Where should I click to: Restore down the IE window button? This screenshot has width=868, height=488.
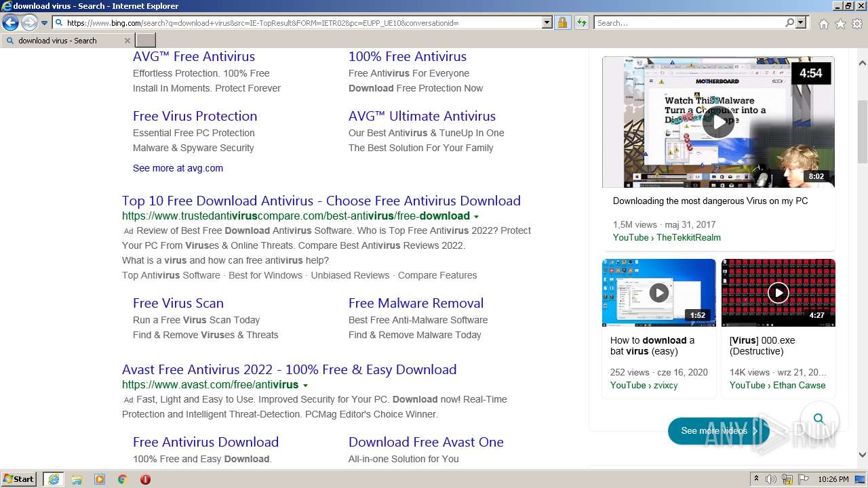pos(848,6)
